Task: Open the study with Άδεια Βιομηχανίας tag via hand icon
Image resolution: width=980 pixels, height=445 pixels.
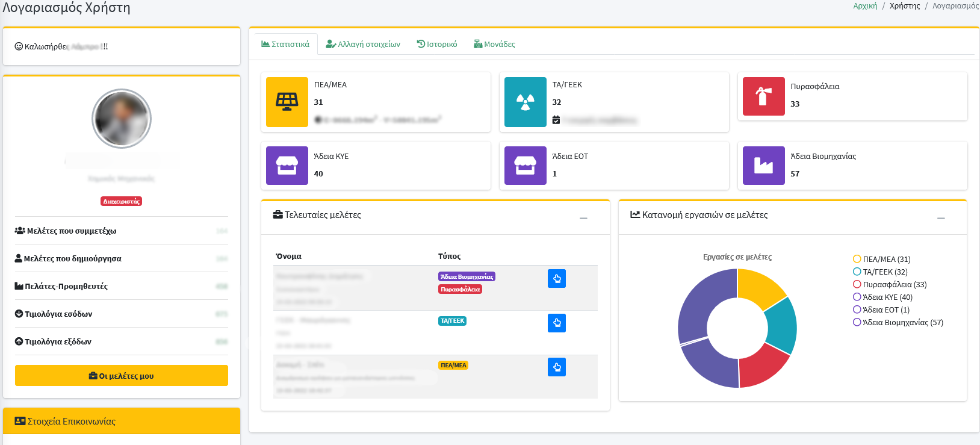Action: 557,279
